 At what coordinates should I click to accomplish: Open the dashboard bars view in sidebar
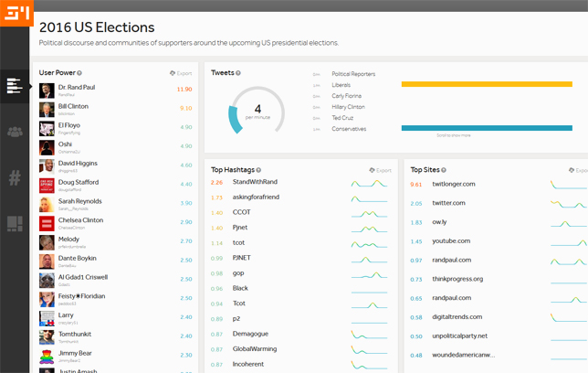[15, 86]
